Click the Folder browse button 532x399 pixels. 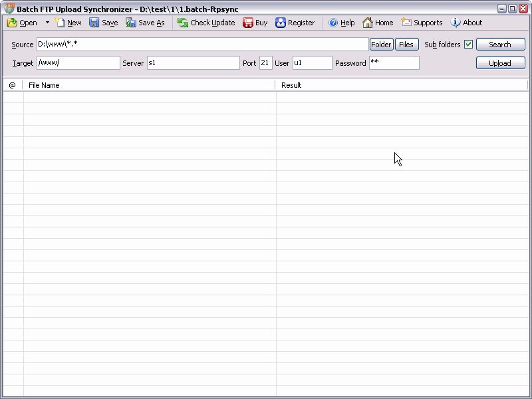(x=381, y=45)
